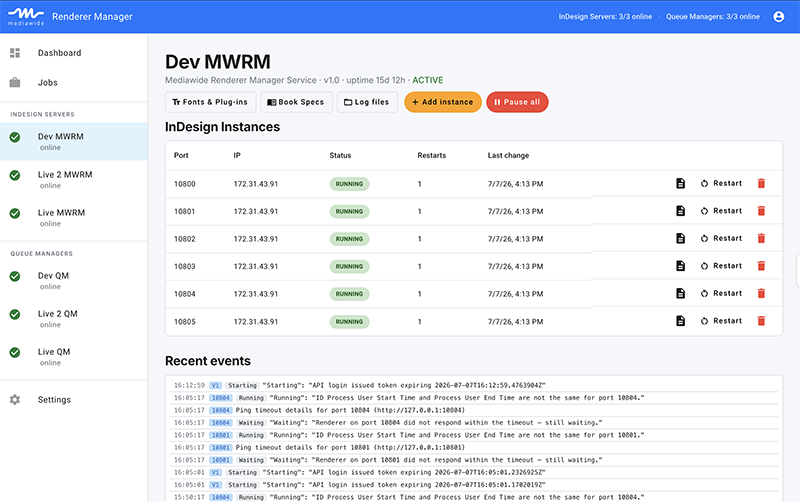Viewport: 800px width, 502px height.
Task: Click RUNNING badge for port 10803
Action: click(349, 266)
